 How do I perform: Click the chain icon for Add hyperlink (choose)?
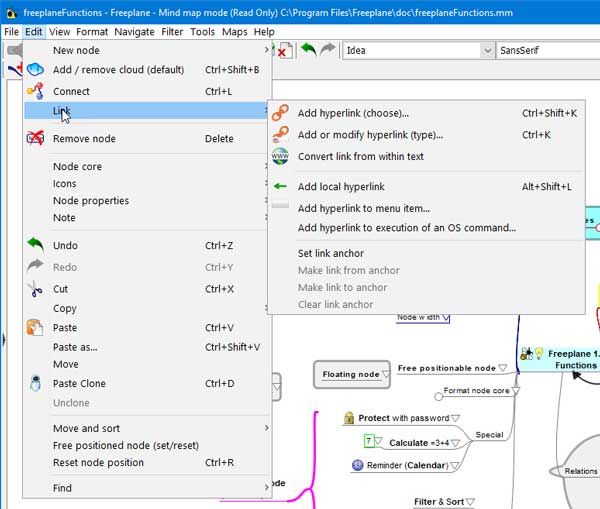(x=280, y=113)
